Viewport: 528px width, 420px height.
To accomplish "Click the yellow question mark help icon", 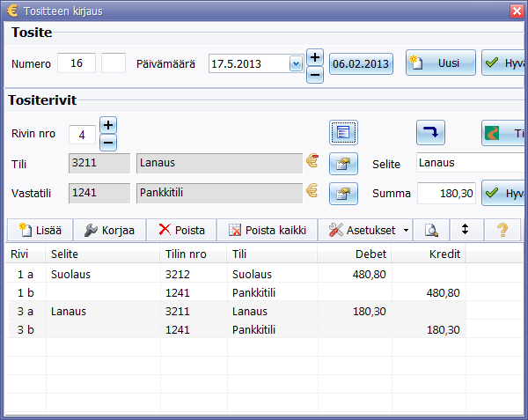I will point(502,230).
